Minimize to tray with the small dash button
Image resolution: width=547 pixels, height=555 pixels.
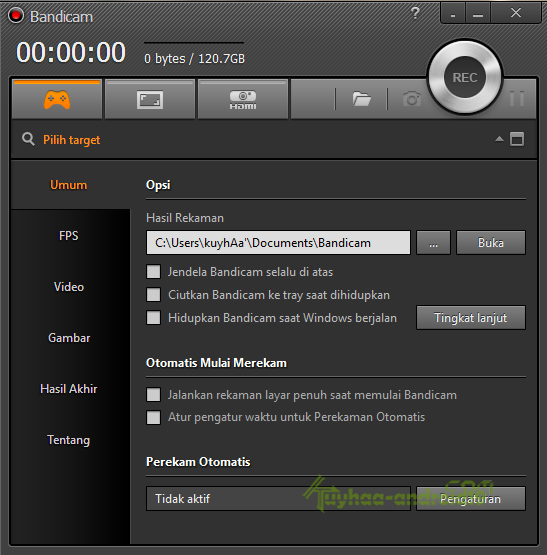453,13
